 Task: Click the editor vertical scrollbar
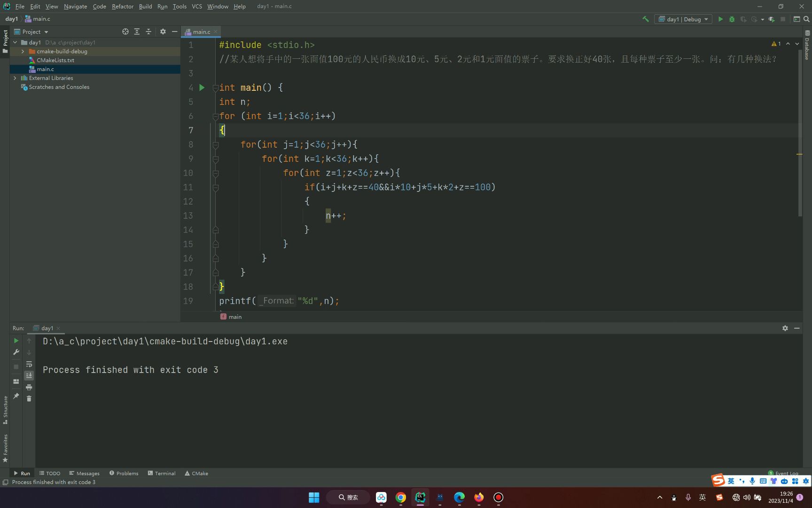[800, 133]
